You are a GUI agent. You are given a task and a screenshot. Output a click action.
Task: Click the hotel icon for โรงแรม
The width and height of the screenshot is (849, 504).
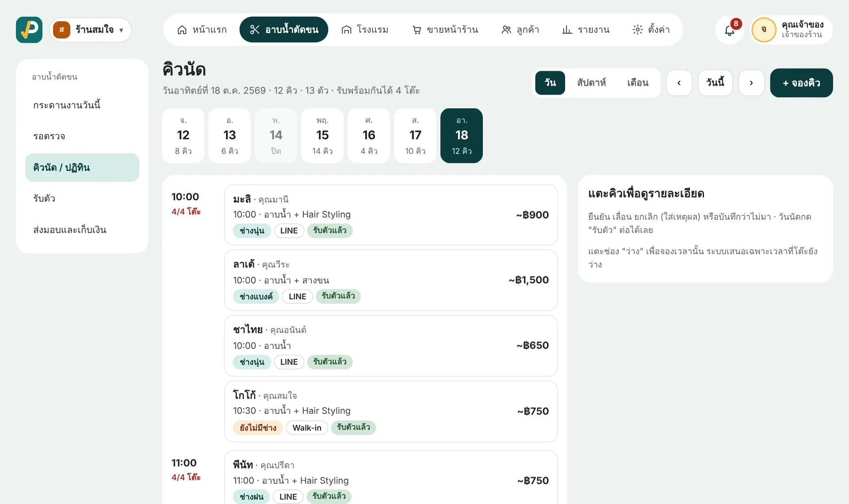click(x=346, y=30)
